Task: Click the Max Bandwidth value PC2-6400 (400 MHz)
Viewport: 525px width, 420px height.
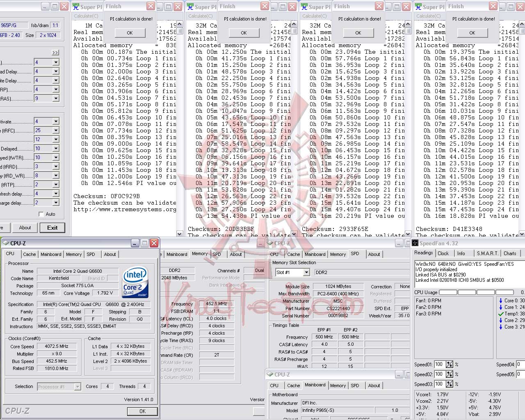Action: point(338,294)
